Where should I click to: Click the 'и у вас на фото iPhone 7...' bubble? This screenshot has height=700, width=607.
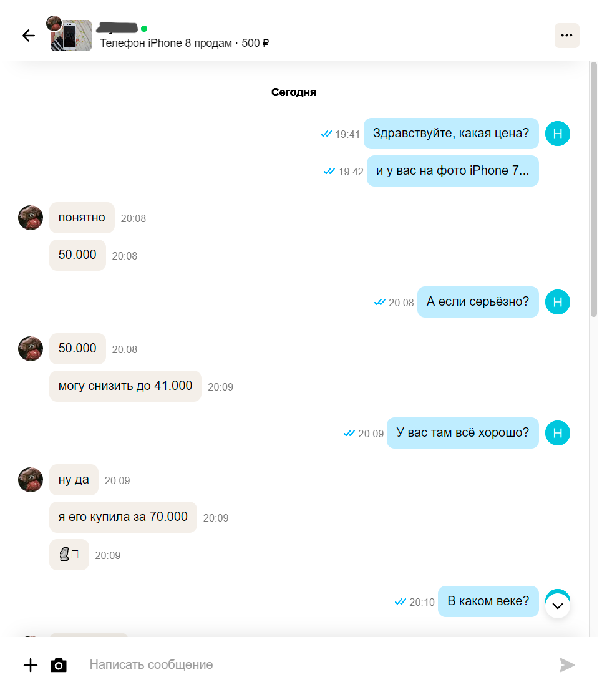(x=452, y=171)
